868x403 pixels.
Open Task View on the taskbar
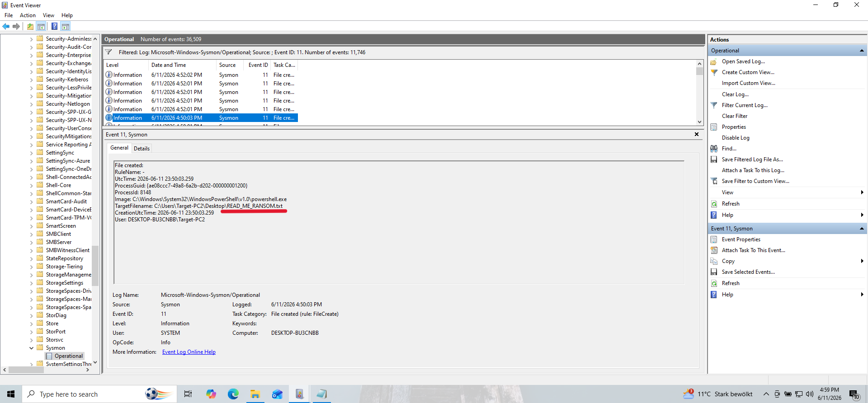(x=188, y=394)
